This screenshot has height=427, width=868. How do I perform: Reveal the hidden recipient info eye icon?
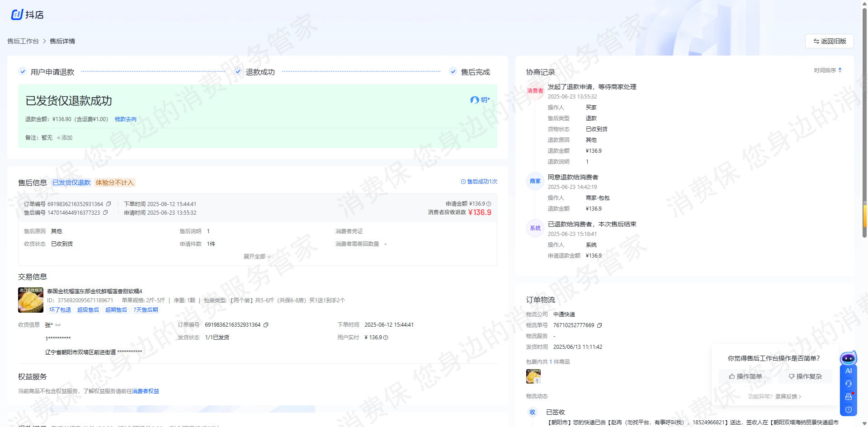coord(58,325)
